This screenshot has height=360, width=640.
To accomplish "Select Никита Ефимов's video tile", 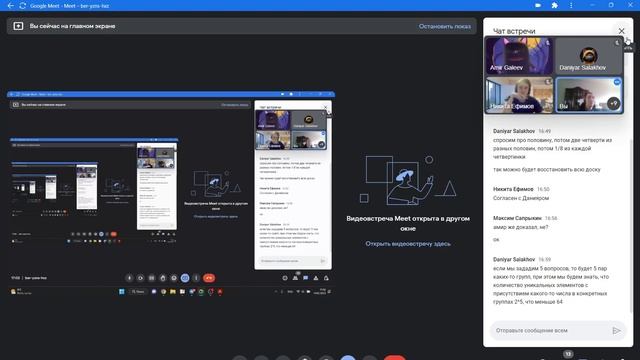I will pyautogui.click(x=519, y=95).
